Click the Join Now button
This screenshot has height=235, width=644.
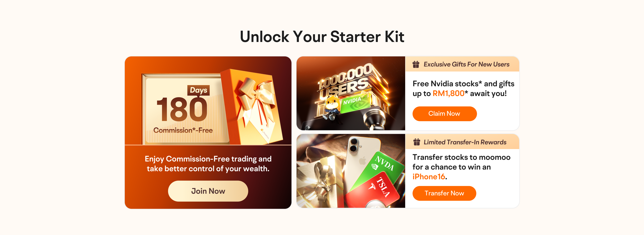pos(208,191)
